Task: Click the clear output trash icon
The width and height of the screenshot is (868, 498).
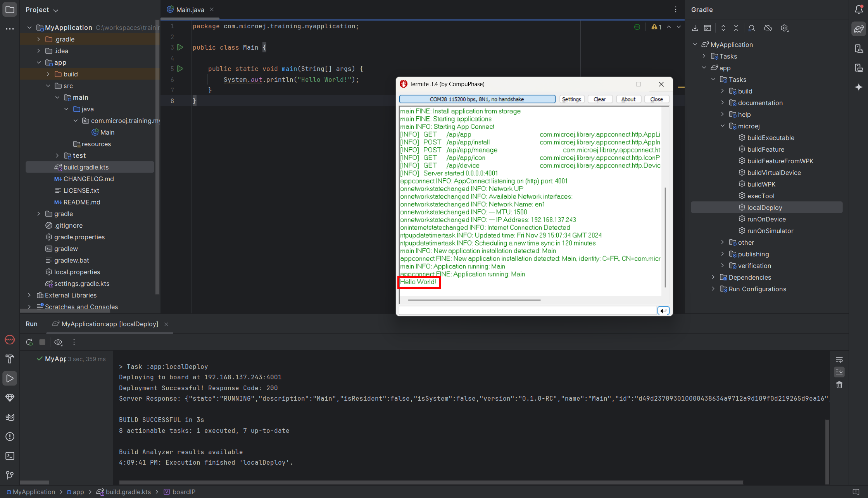Action: (x=839, y=385)
